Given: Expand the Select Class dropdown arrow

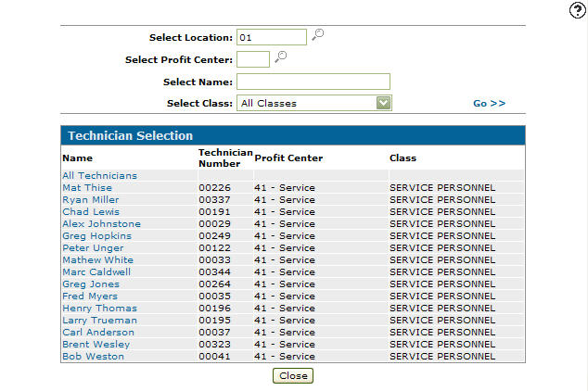Looking at the screenshot, I should click(383, 103).
